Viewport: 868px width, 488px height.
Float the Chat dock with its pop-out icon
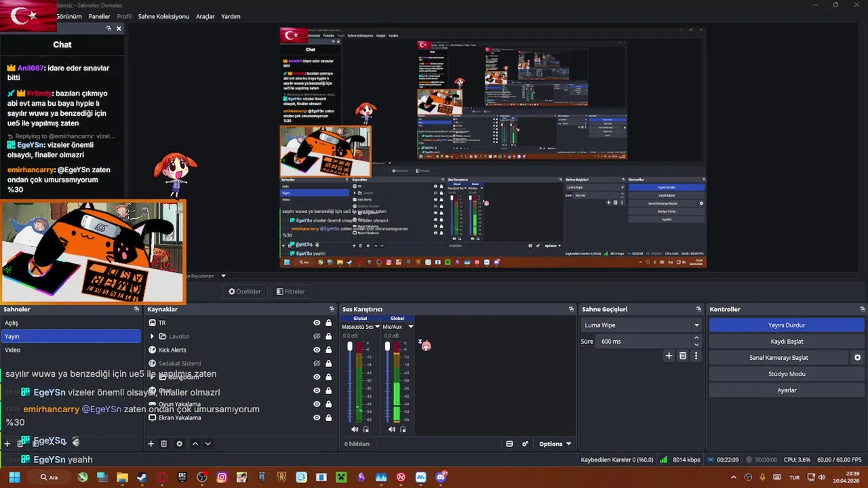(108, 28)
